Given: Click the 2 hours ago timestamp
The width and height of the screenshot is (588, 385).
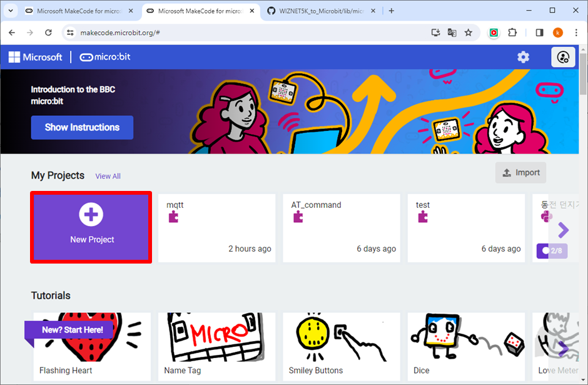Looking at the screenshot, I should [250, 249].
